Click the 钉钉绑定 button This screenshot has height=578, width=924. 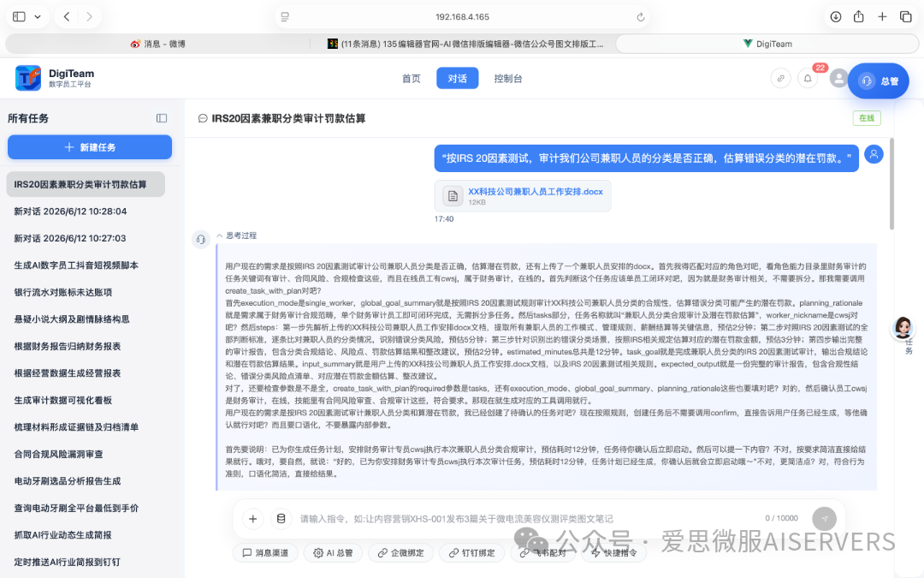[471, 552]
